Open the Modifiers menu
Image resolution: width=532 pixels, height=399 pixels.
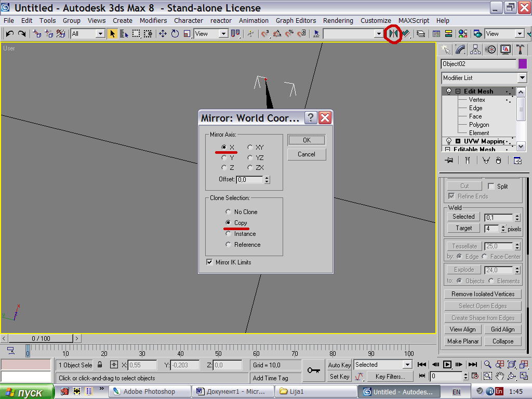coord(153,21)
